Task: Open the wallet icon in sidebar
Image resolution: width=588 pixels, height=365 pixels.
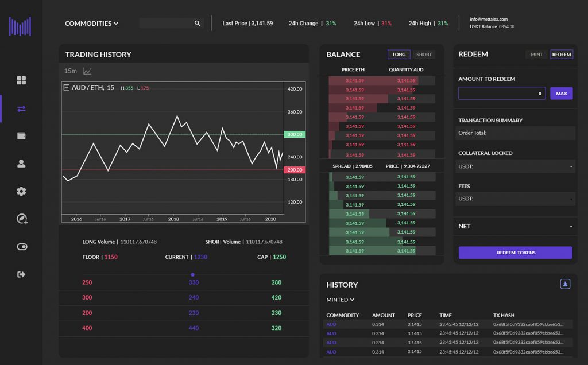Action: tap(21, 136)
